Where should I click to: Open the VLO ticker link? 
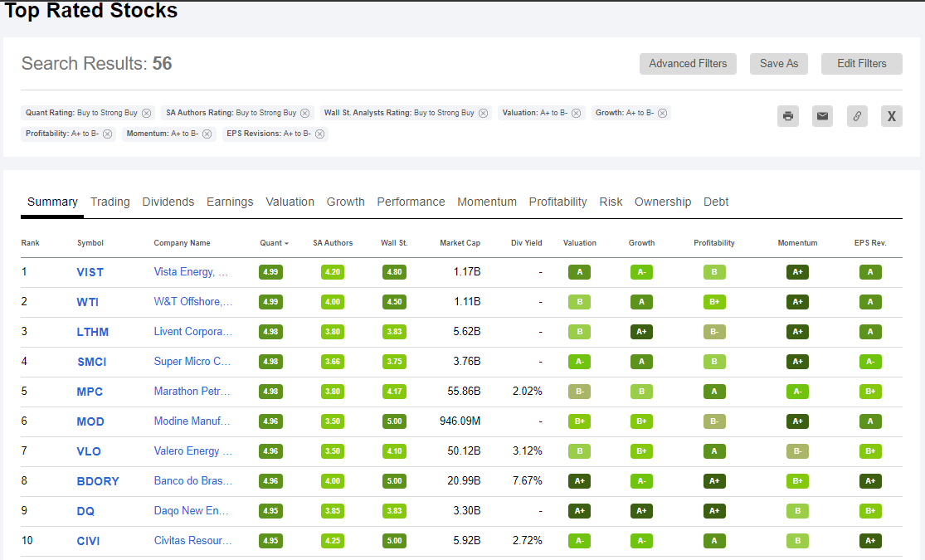click(89, 451)
